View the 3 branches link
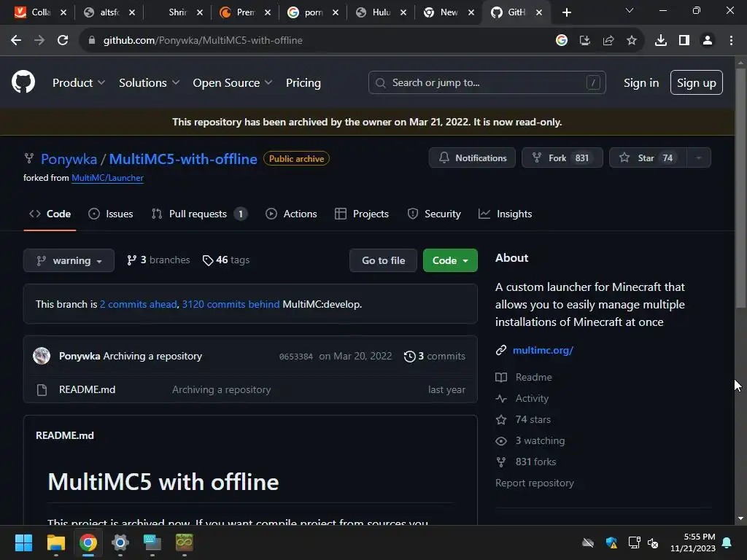Image resolution: width=747 pixels, height=560 pixels. pos(158,260)
